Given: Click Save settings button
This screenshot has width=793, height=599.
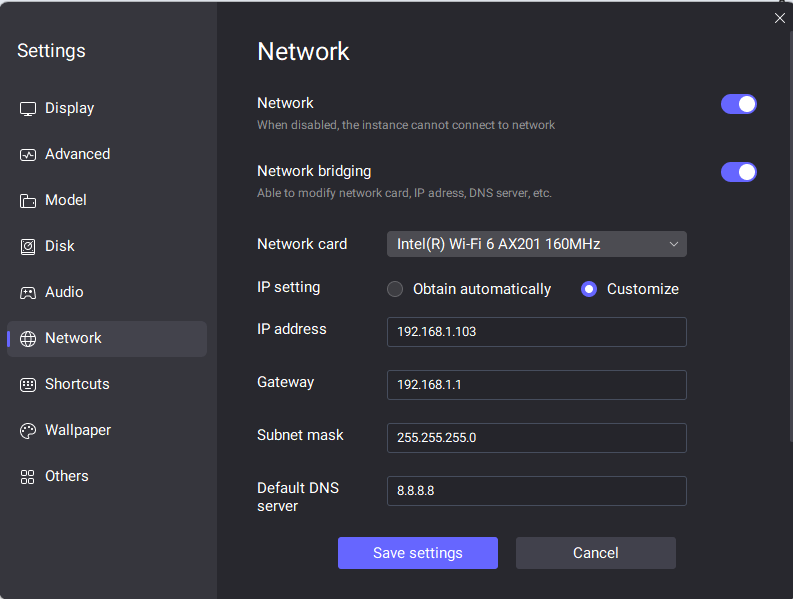Looking at the screenshot, I should coord(418,553).
